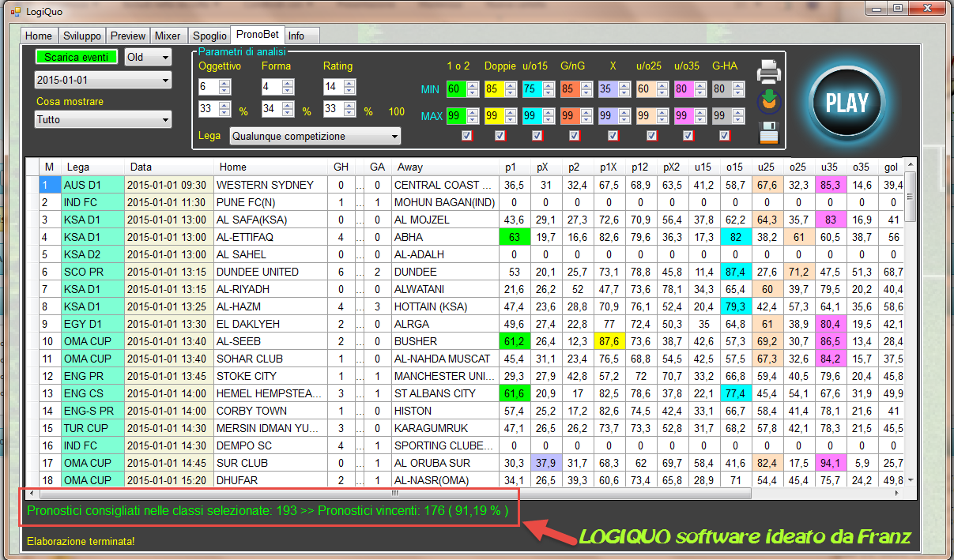Click the peach MIN field for u/o25

646,90
